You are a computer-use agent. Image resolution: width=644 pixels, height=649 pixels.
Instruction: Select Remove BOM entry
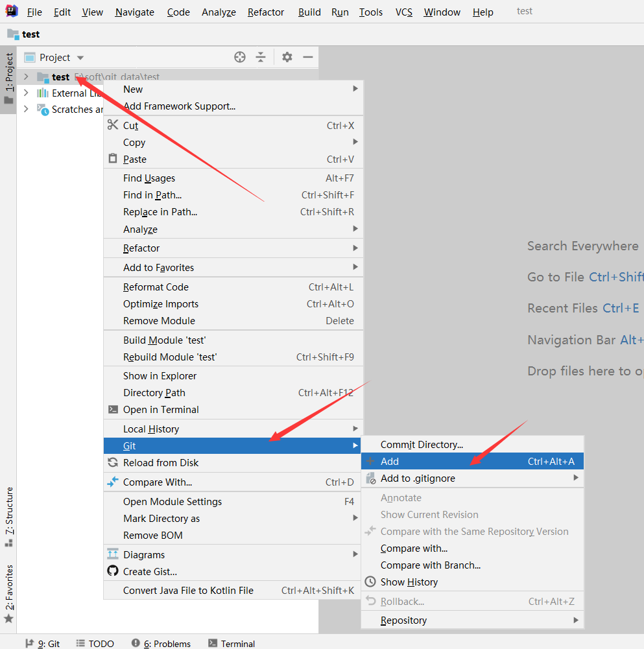(x=233, y=535)
